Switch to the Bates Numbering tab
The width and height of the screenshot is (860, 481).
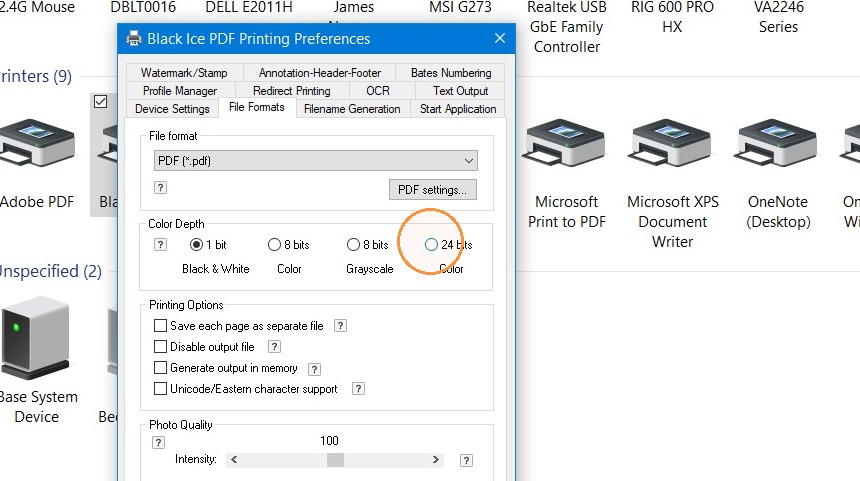tap(451, 73)
